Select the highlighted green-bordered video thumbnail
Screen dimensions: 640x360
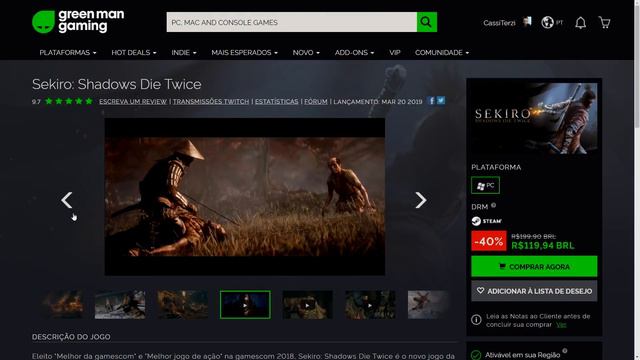point(245,304)
